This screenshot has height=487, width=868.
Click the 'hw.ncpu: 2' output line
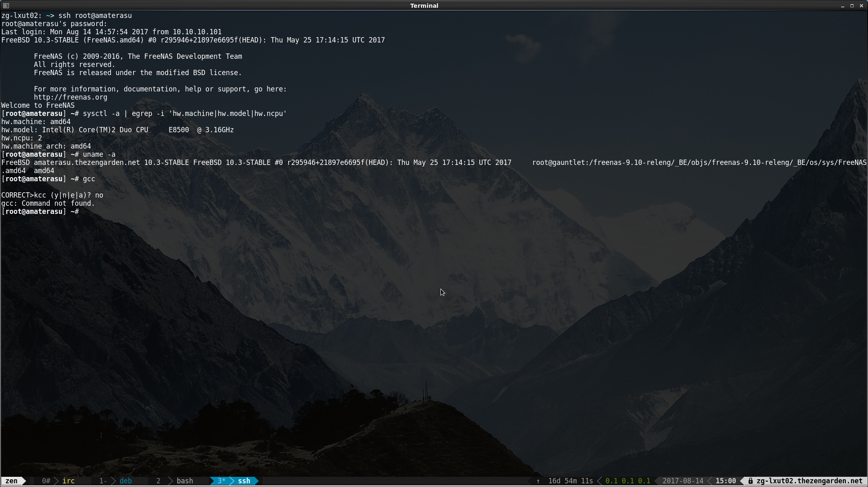(x=22, y=138)
